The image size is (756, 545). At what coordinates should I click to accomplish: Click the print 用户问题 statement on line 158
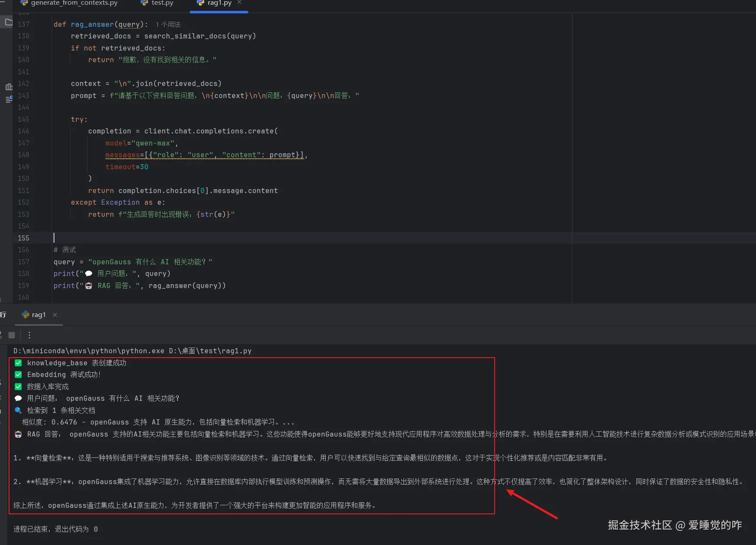coord(112,274)
